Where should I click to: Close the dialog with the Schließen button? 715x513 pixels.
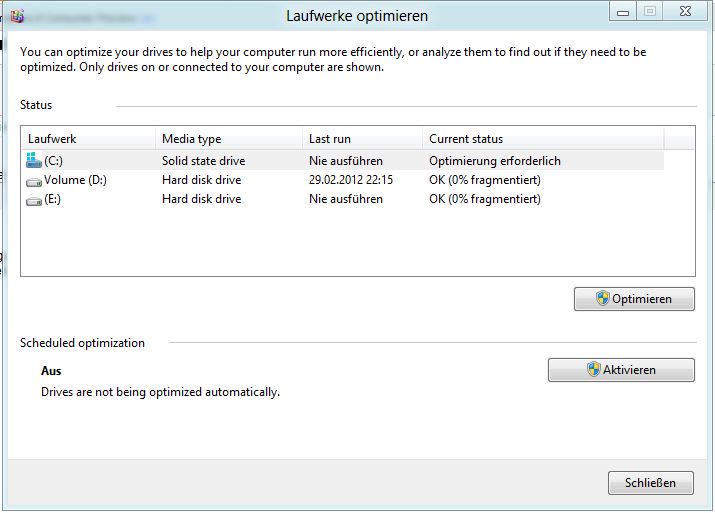click(650, 483)
